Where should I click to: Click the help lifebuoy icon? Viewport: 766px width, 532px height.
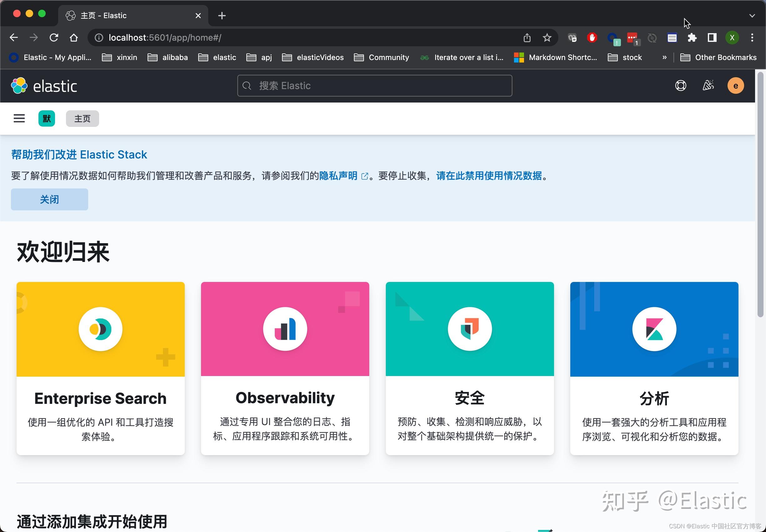[x=680, y=86]
